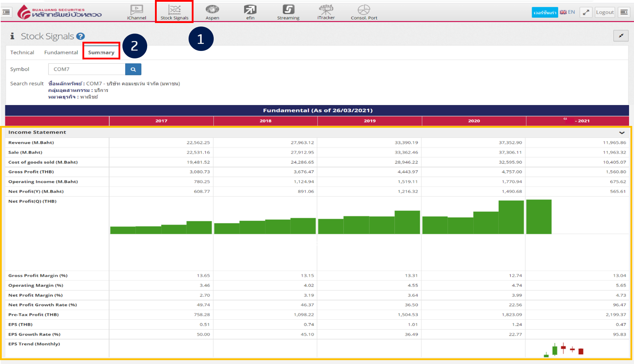This screenshot has width=634, height=364.
Task: Click the 2018 gross profit value 3,676.47
Action: 304,172
